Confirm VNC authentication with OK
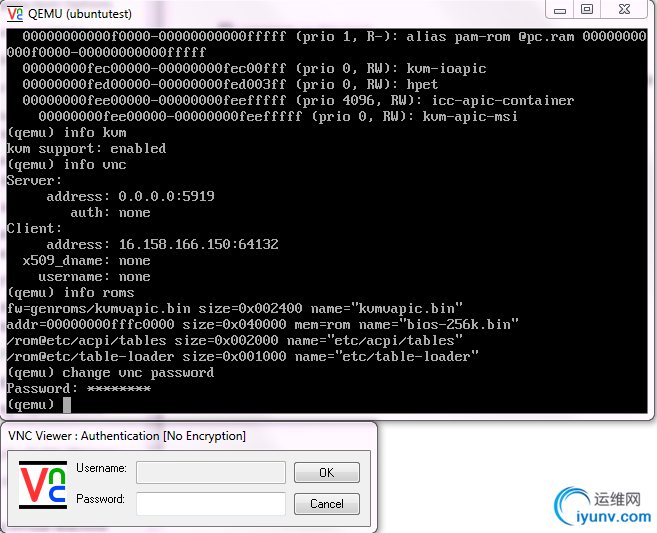 pos(326,472)
